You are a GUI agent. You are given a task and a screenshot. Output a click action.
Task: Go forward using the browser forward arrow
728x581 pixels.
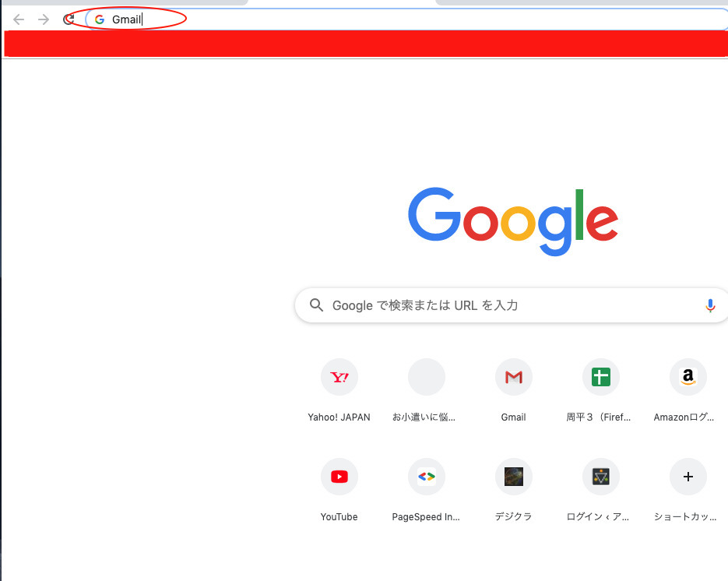tap(44, 19)
